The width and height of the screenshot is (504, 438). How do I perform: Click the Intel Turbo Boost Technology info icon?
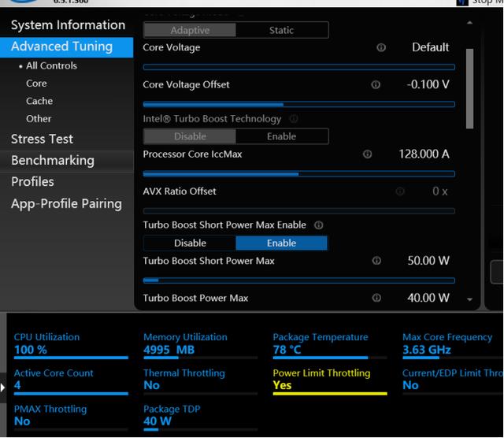click(294, 119)
